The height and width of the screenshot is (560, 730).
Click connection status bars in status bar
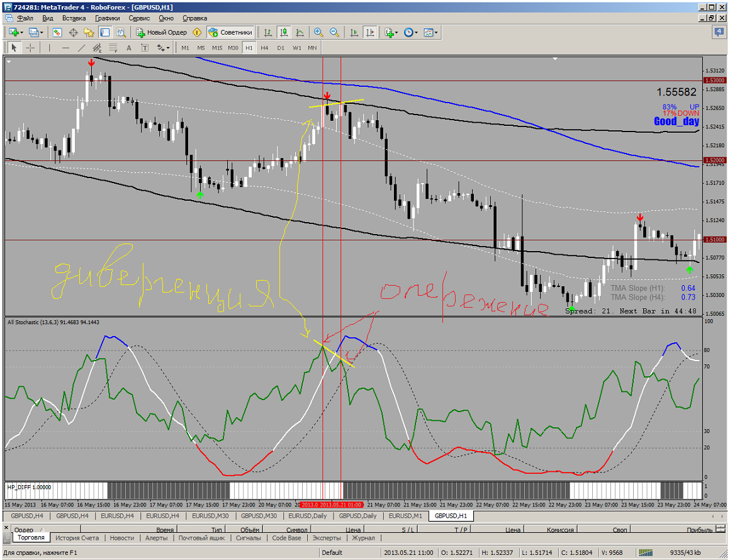pos(646,552)
